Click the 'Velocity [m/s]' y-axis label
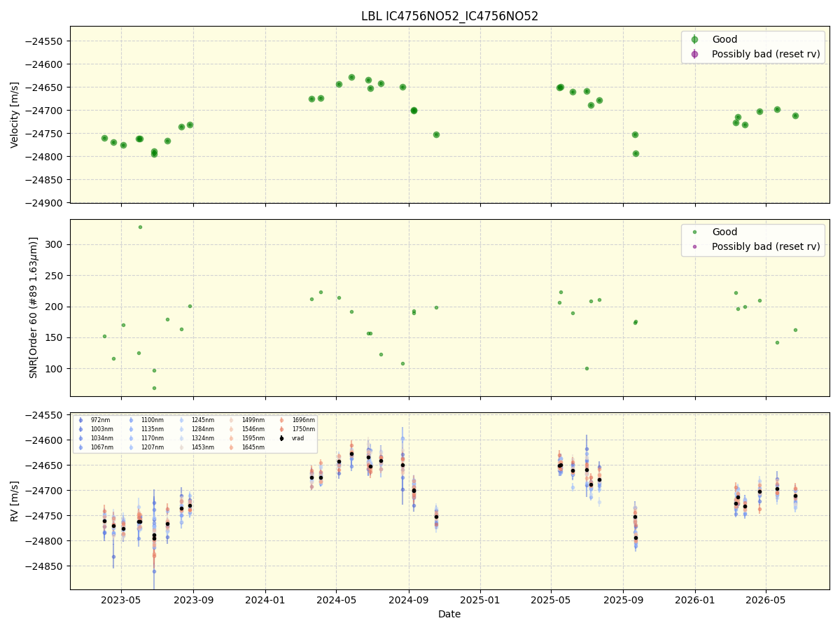Screen dimensions: 840x630 15,115
